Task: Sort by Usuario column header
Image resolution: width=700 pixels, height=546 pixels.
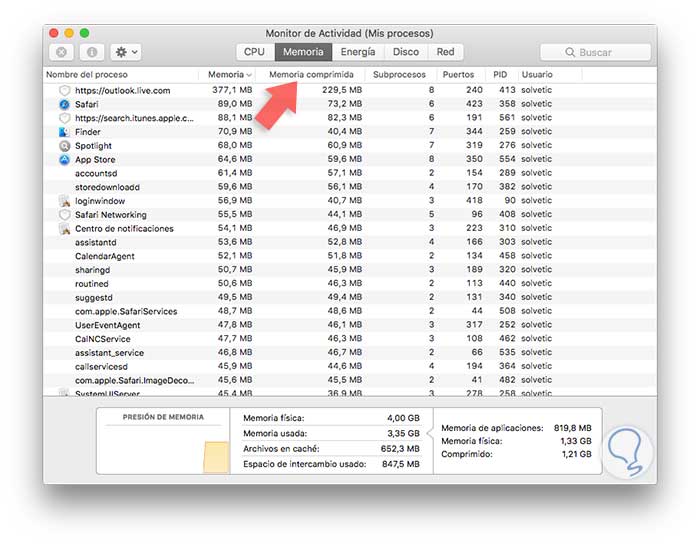Action: pyautogui.click(x=537, y=75)
